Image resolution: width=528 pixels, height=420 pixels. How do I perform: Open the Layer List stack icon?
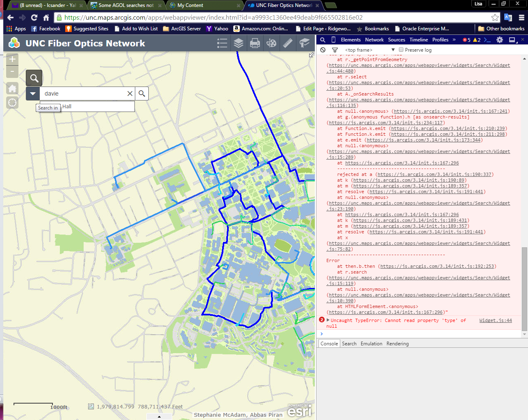[x=239, y=43]
